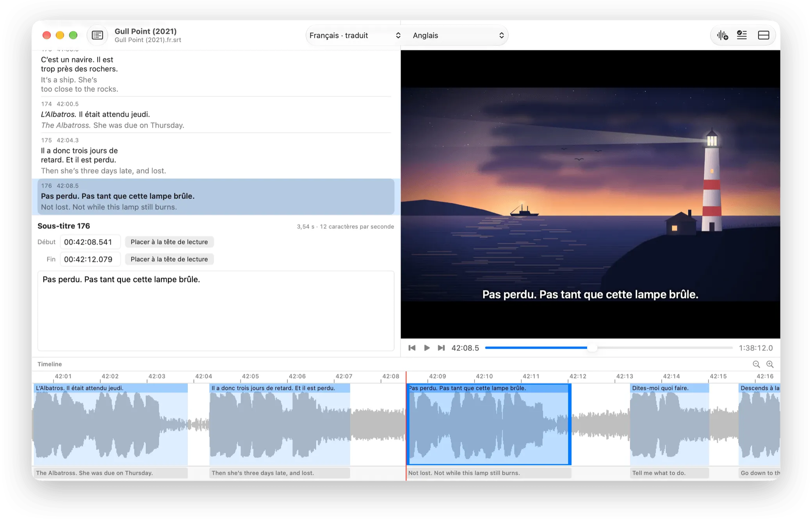Toggle the subtitle list sidebar icon

[97, 35]
